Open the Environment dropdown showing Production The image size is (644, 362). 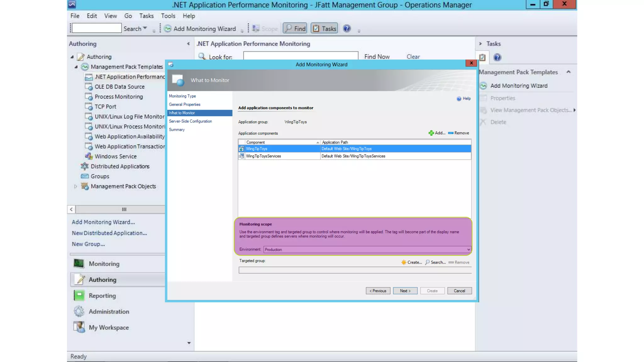pyautogui.click(x=468, y=250)
